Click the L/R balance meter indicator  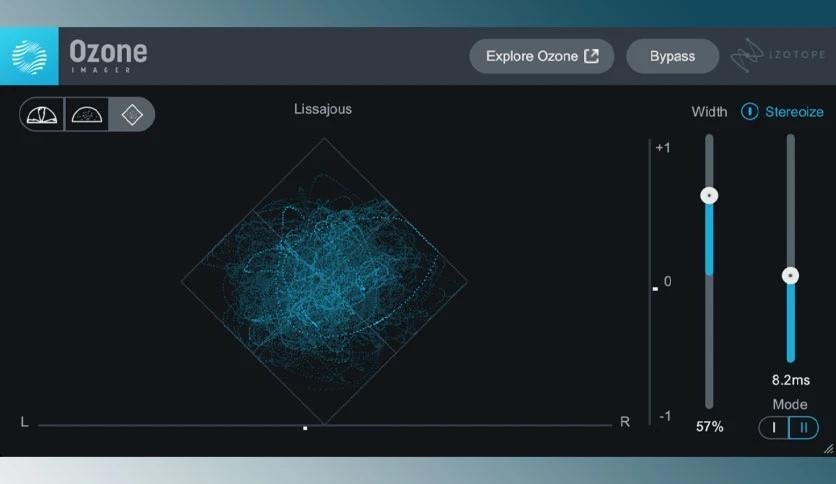(305, 428)
